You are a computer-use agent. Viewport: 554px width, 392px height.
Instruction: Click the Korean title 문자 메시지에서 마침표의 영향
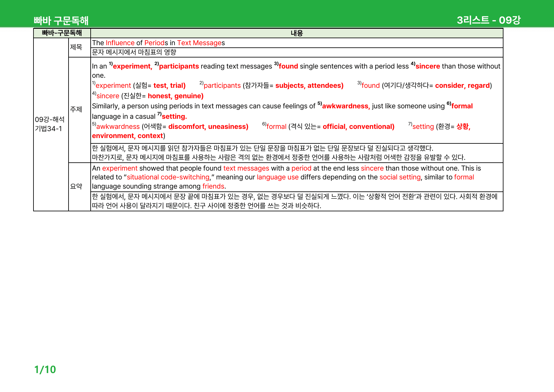click(x=134, y=52)
